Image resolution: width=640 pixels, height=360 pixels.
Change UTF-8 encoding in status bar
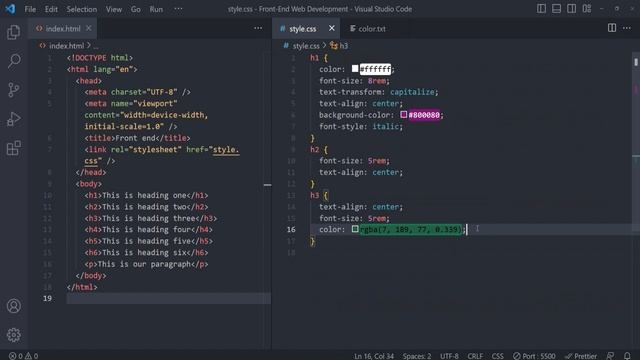pos(449,356)
